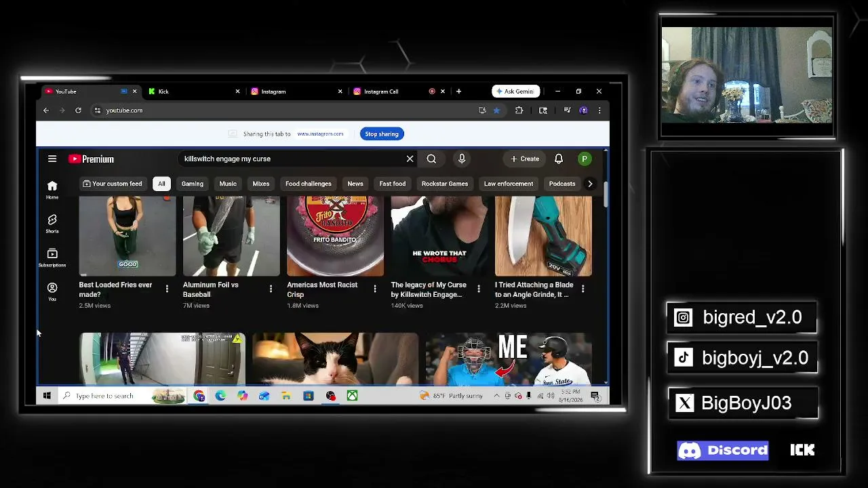Screen dimensions: 868x488
Task: View site information for youtube.com
Action: (98, 110)
